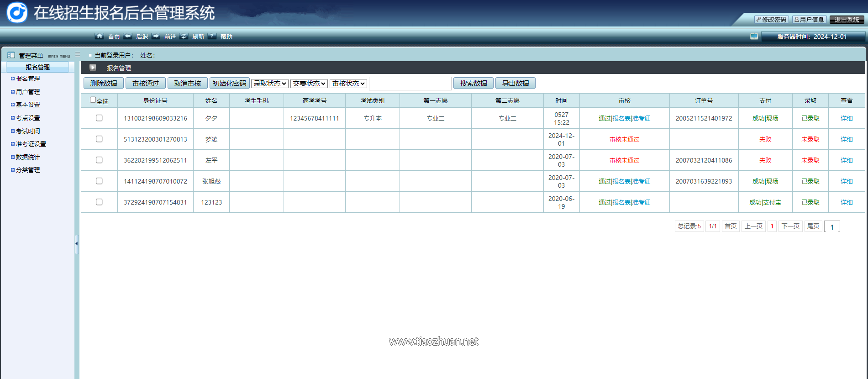868x379 pixels.
Task: Open 考点设置 in the sidebar menu
Action: (x=28, y=118)
